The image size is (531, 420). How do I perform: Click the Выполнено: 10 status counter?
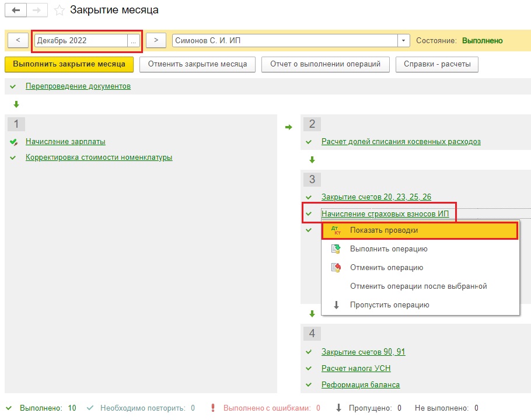click(x=48, y=408)
